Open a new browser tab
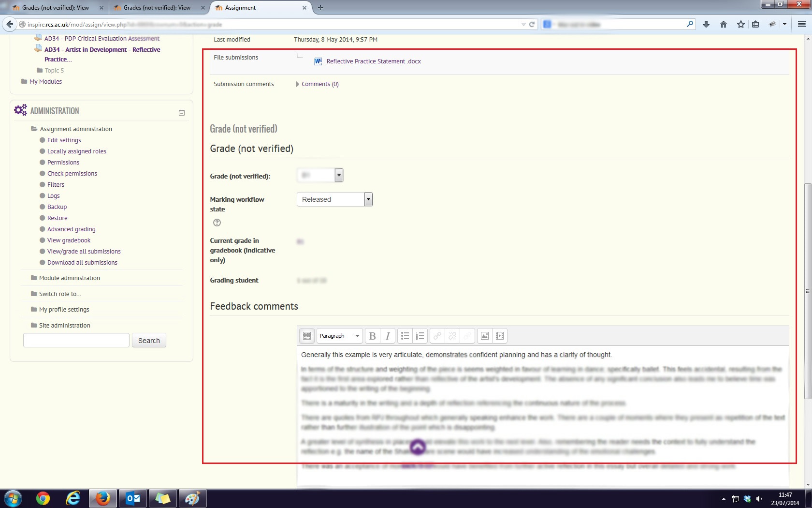This screenshot has width=812, height=508. 320,8
